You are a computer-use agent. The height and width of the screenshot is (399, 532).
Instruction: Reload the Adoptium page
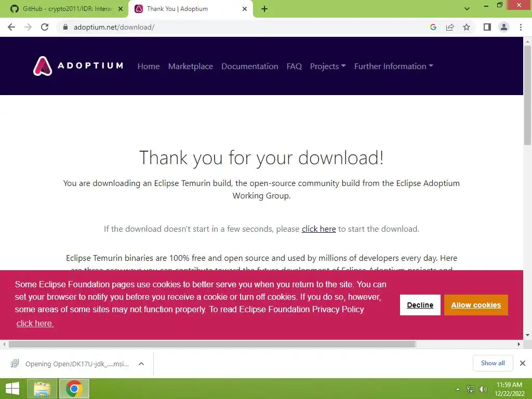(x=45, y=27)
